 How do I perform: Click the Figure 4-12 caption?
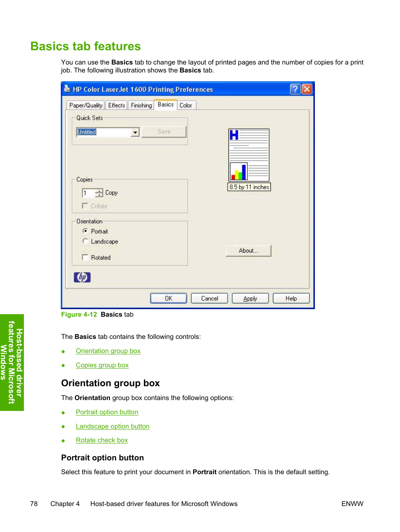[97, 315]
